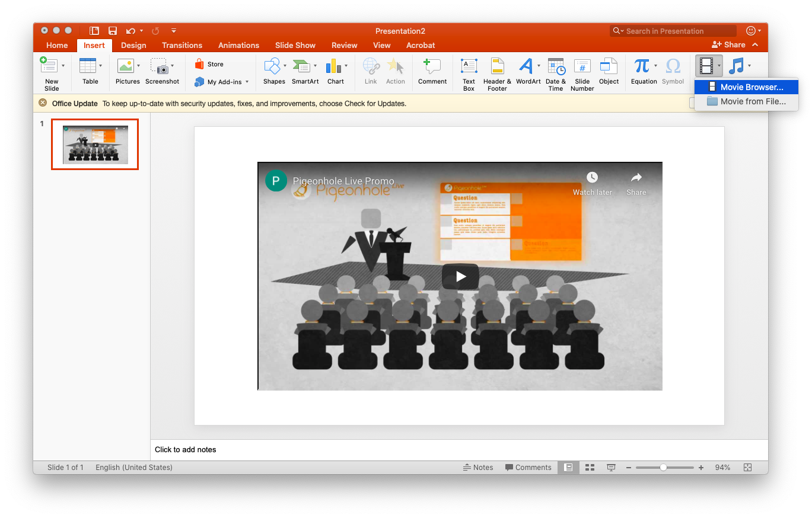Switch to Slide Sorter view icon
Screen dimensions: 812x518
pyautogui.click(x=590, y=468)
